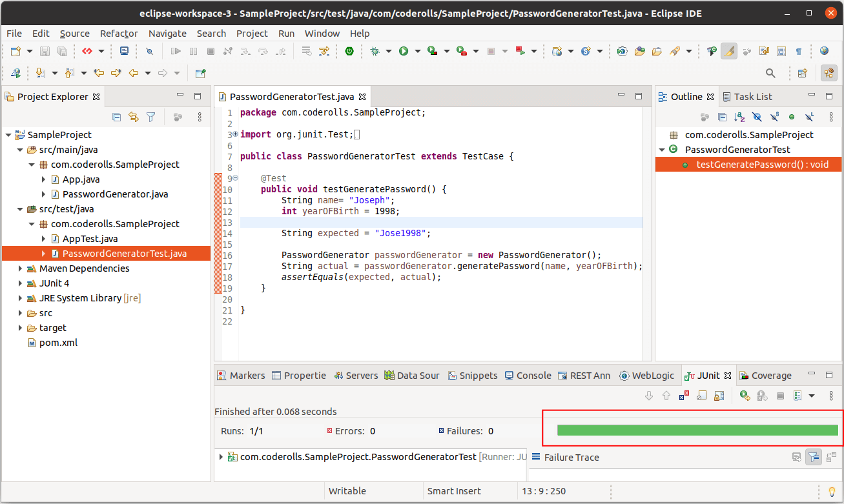Save the current file
Image resolution: width=844 pixels, height=504 pixels.
coord(45,50)
